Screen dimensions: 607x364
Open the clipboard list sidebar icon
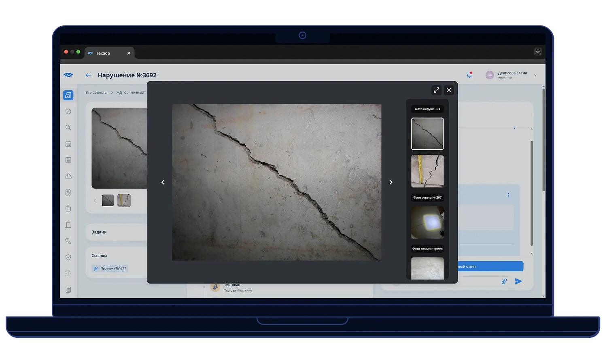coord(68,209)
